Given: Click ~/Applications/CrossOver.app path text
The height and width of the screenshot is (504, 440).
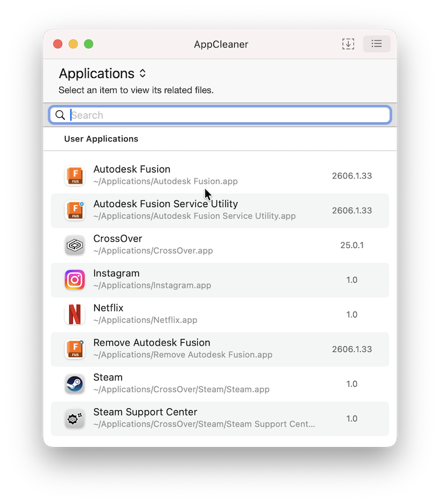Looking at the screenshot, I should (153, 251).
